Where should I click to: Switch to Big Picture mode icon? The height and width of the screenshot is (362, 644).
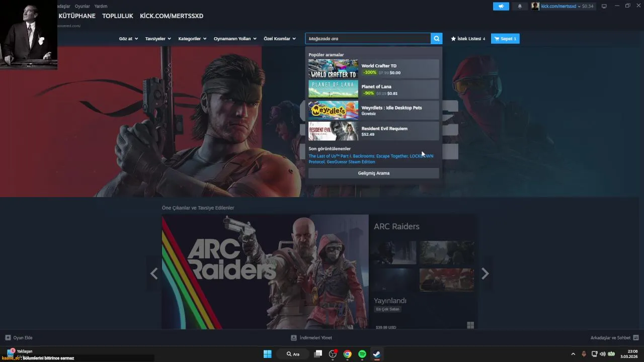604,6
